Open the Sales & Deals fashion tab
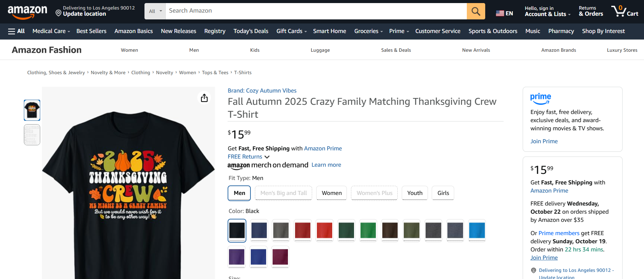Image resolution: width=644 pixels, height=279 pixels. (396, 50)
